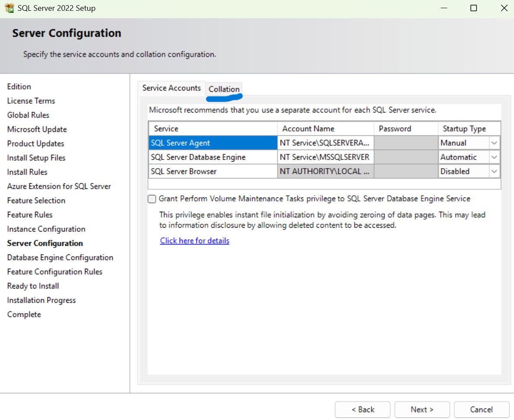Select Feature Selection in the sidebar
The image size is (514, 420).
click(36, 201)
